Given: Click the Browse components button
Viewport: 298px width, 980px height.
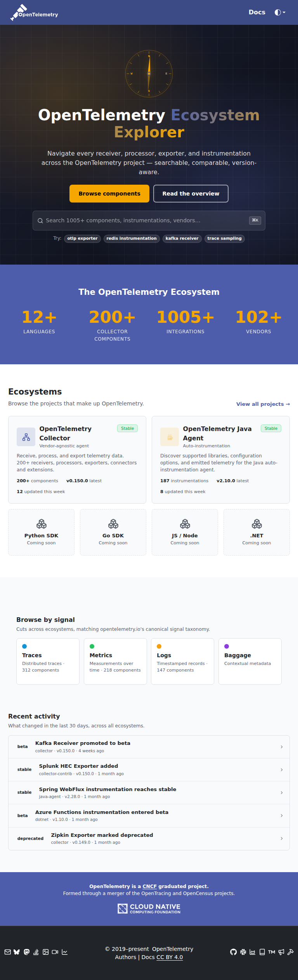Looking at the screenshot, I should tap(109, 194).
